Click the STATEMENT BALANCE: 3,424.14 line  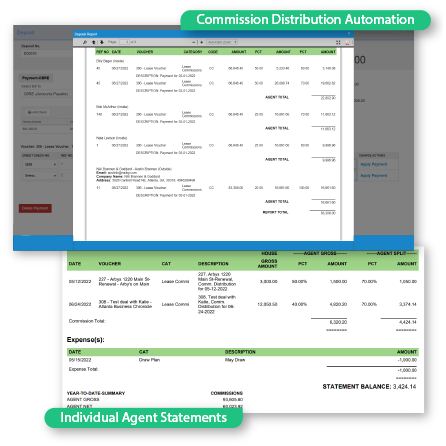point(369,387)
